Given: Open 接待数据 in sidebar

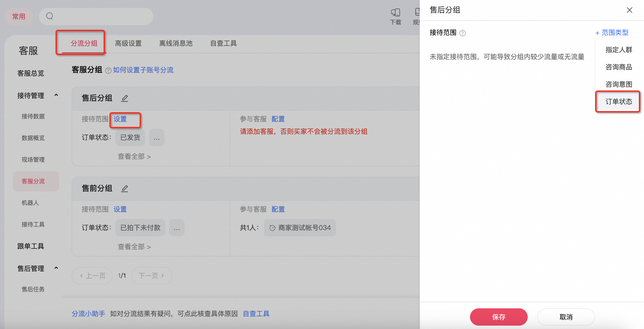Looking at the screenshot, I should pos(33,116).
